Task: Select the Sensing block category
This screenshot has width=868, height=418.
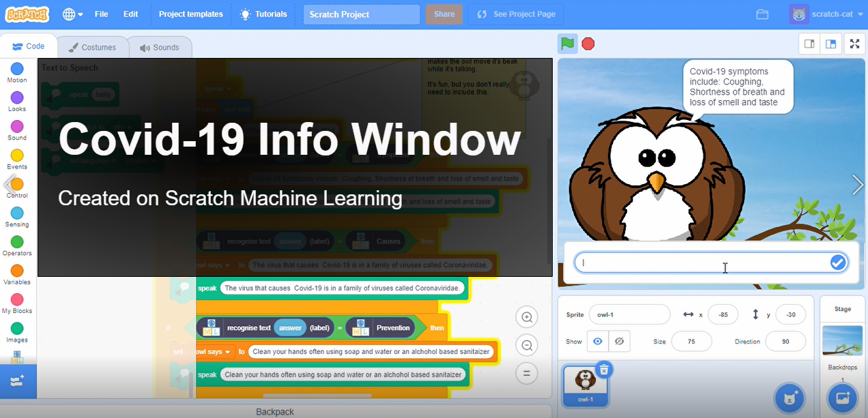Action: click(17, 217)
